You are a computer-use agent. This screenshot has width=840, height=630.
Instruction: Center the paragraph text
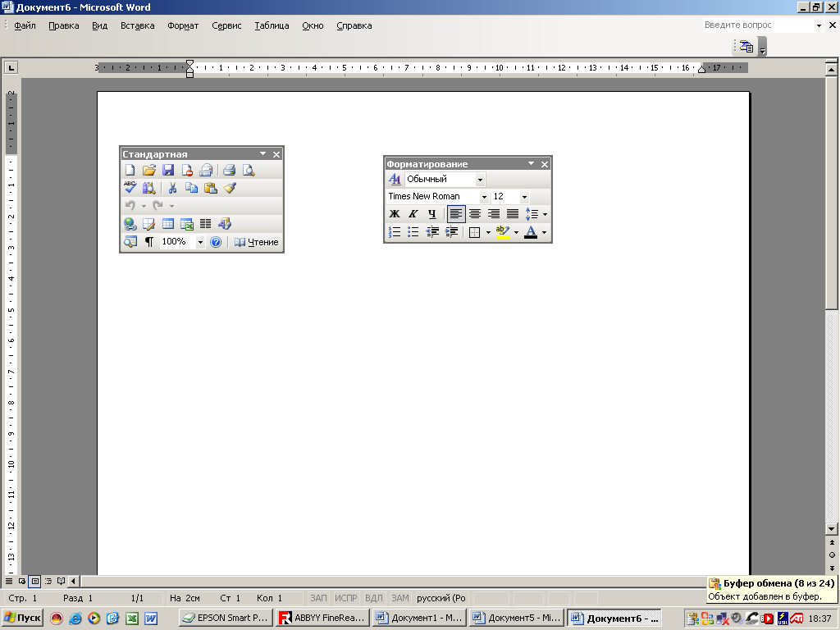point(475,214)
